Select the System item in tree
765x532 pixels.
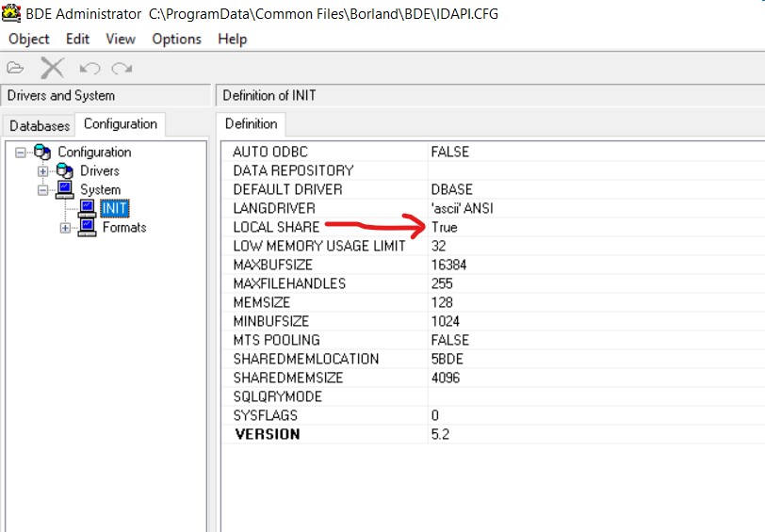tap(100, 189)
